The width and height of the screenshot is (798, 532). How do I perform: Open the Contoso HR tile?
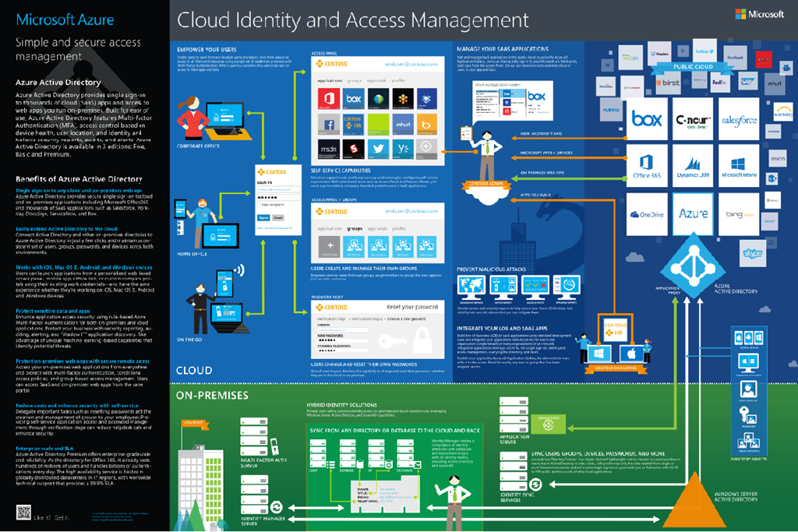tap(354, 124)
